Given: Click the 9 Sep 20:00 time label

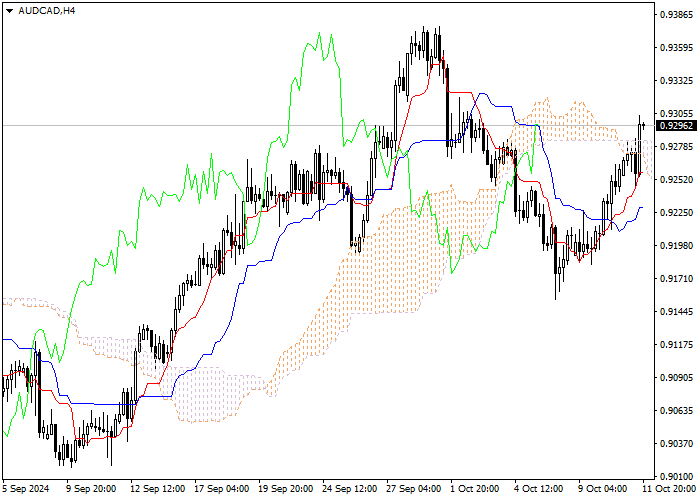Looking at the screenshot, I should (x=91, y=489).
